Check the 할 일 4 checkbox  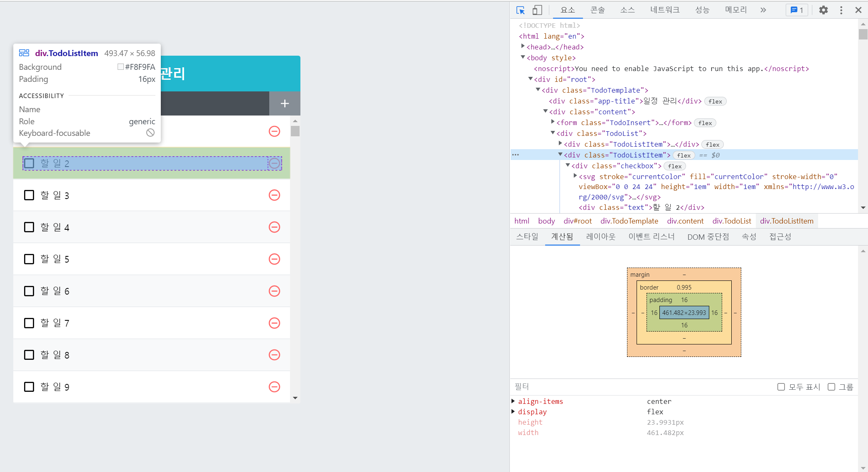(x=29, y=227)
